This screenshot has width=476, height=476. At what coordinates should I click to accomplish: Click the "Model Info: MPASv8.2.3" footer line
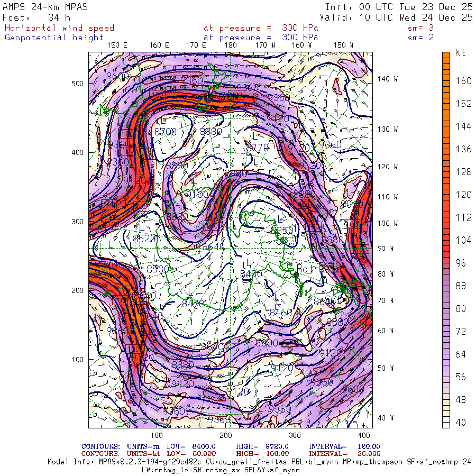coord(259,462)
